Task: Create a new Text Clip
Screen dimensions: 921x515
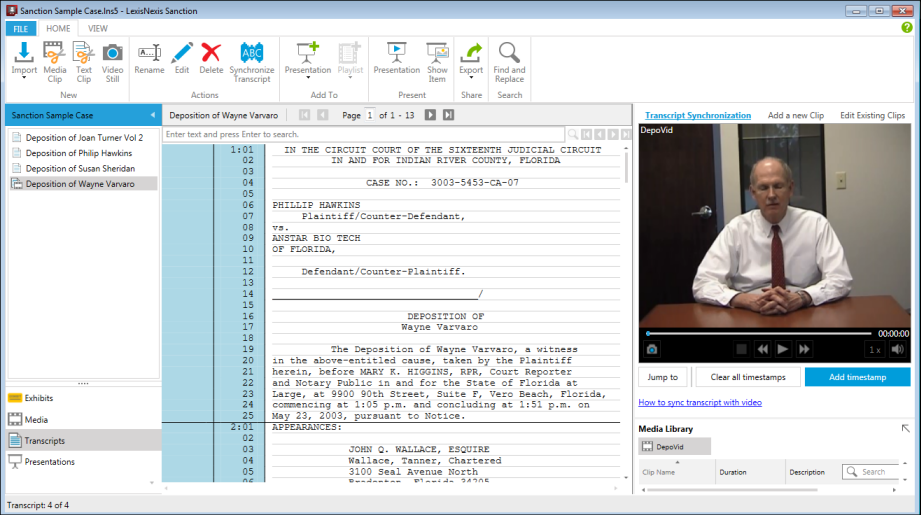Action: (x=83, y=62)
